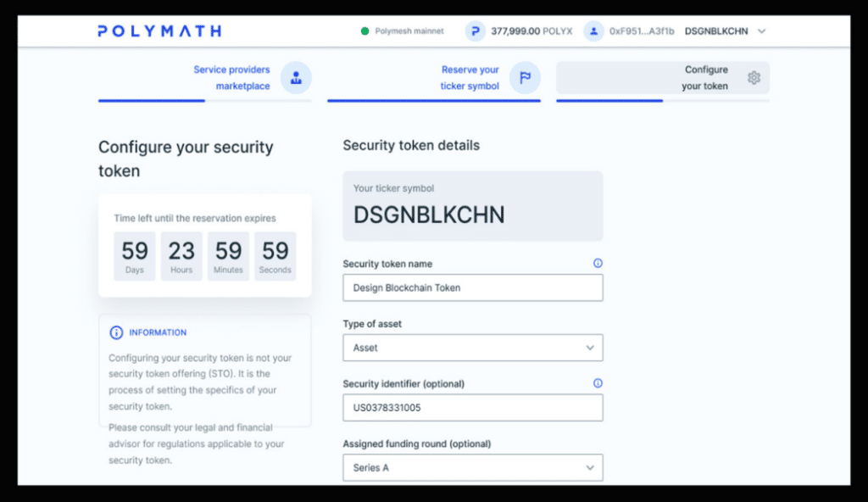Click the Reserve your ticker flag icon
This screenshot has width=868, height=502.
(524, 77)
